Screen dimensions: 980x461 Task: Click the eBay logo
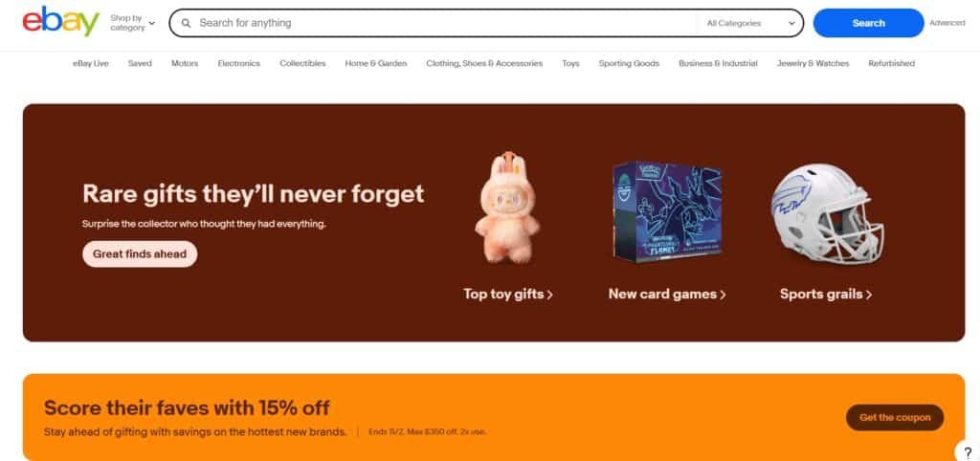pos(60,22)
